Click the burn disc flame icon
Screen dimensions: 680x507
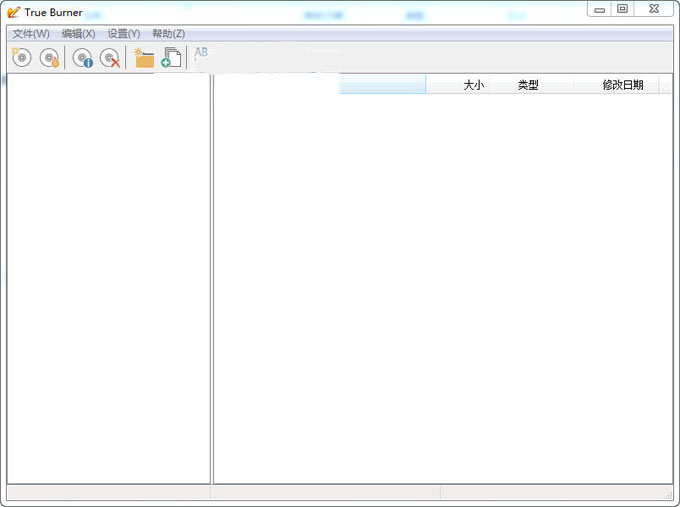[x=49, y=58]
